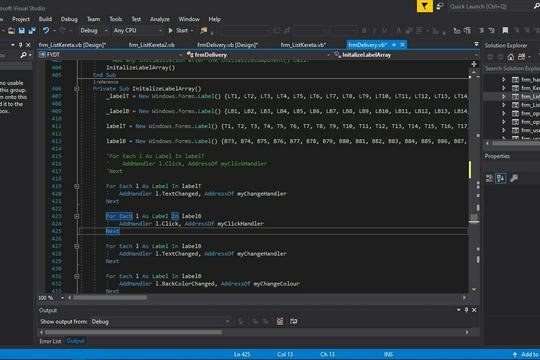Open the Output window position menu arrow
This screenshot has width=540, height=360.
[459, 310]
